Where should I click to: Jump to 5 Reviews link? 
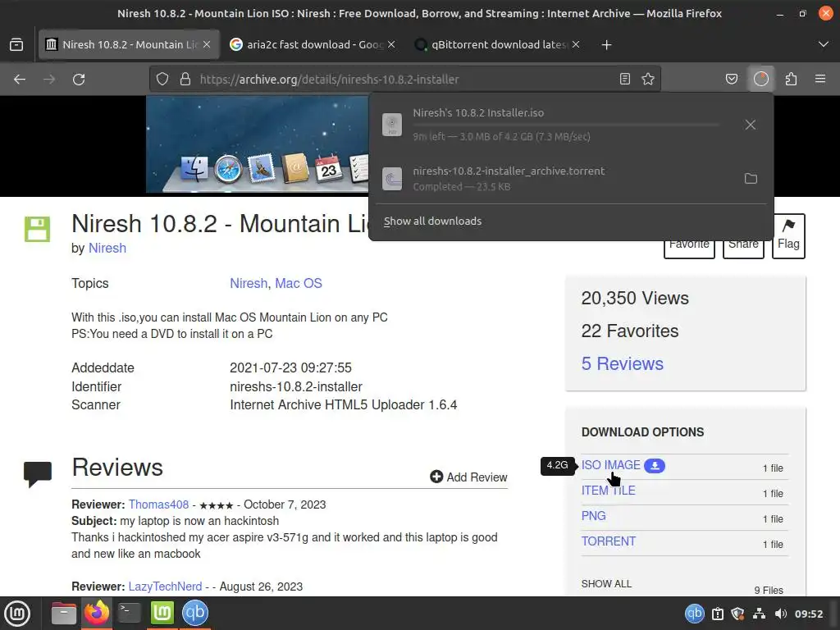[623, 363]
